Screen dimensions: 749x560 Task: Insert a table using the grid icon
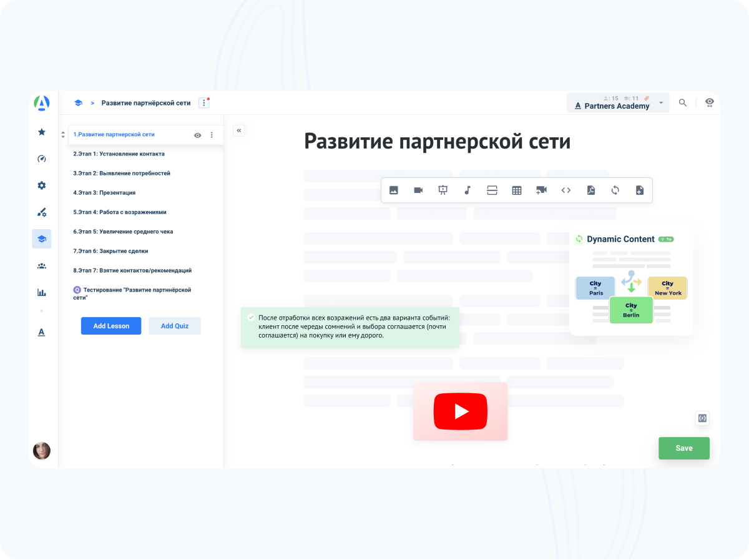click(x=517, y=190)
